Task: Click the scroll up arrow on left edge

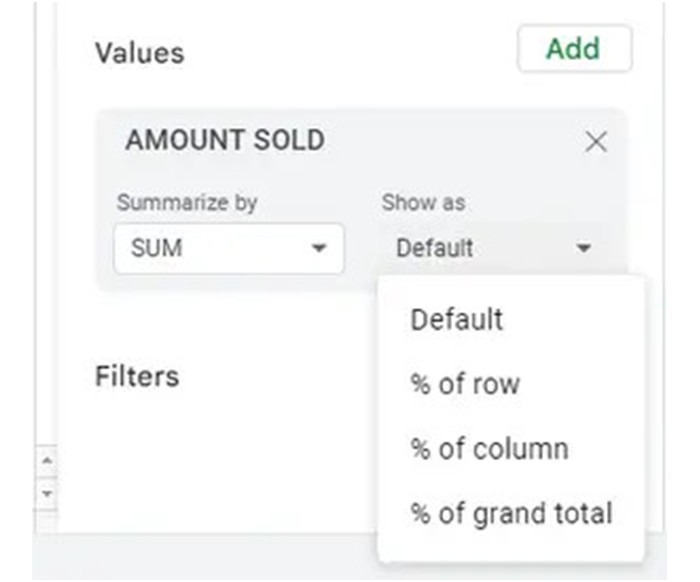Action: point(46,461)
